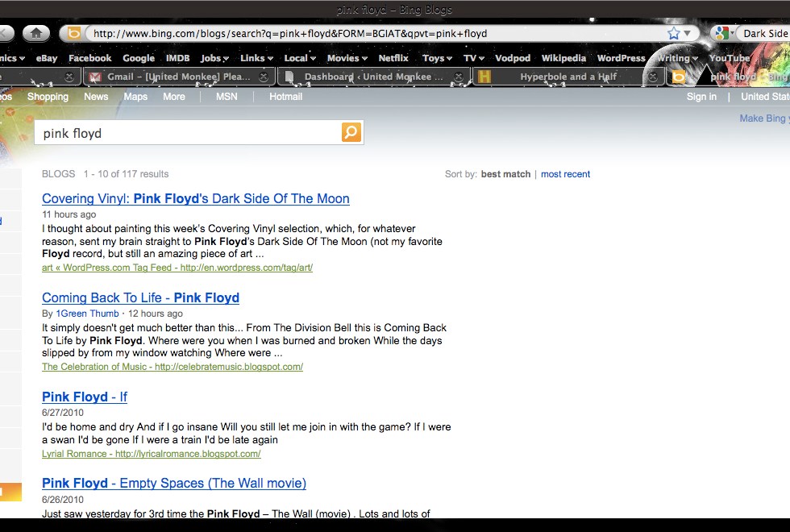Click the Sign in link

coord(701,97)
